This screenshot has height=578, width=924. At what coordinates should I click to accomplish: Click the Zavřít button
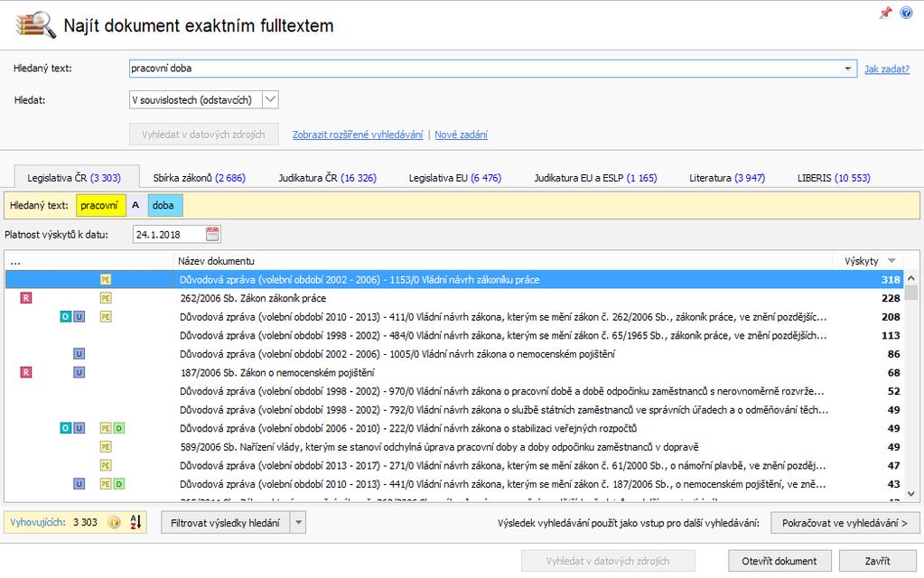pos(877,561)
